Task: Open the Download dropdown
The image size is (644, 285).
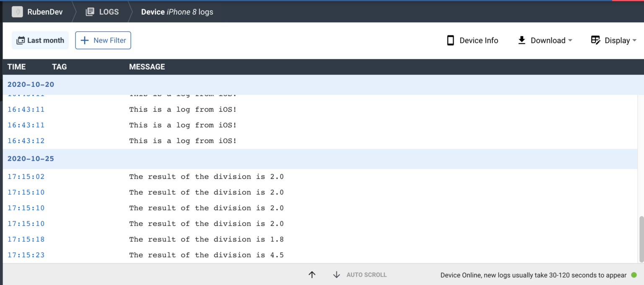Action: (x=545, y=40)
